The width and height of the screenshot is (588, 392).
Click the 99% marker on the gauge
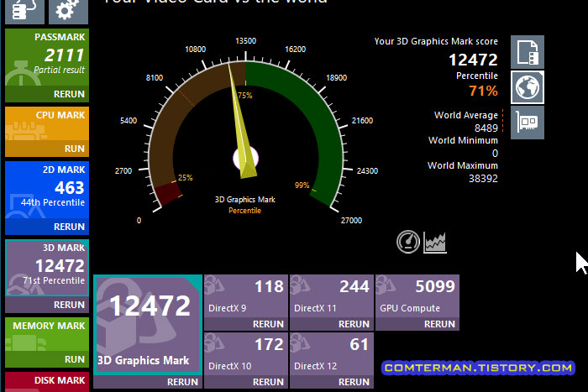point(302,186)
